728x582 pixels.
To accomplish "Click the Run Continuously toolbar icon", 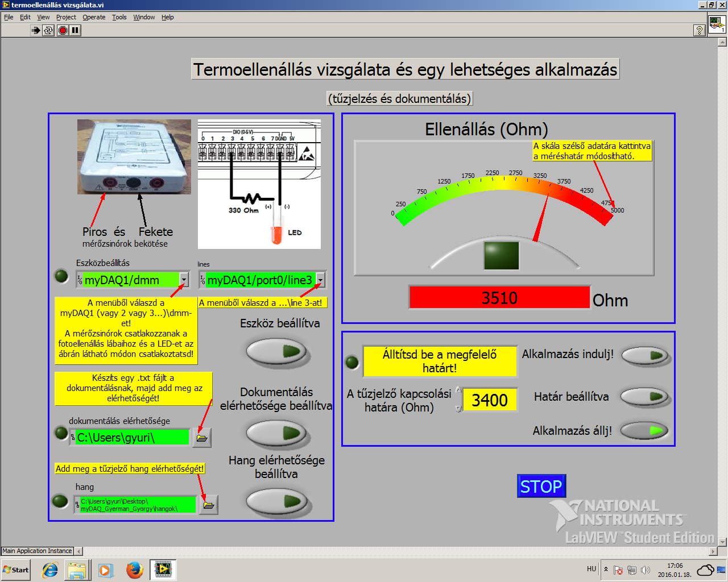I will pyautogui.click(x=49, y=30).
